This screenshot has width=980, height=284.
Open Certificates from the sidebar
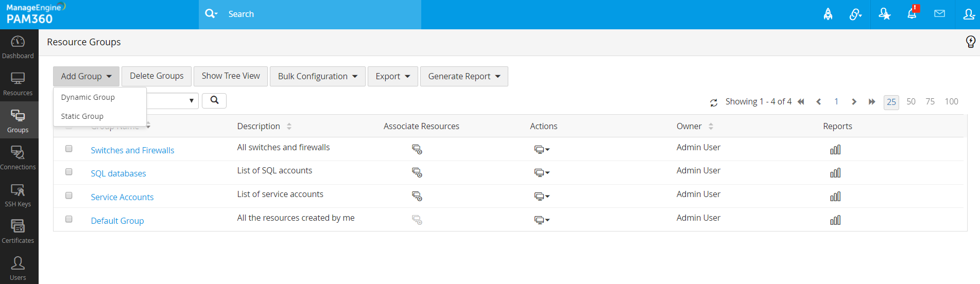[18, 232]
